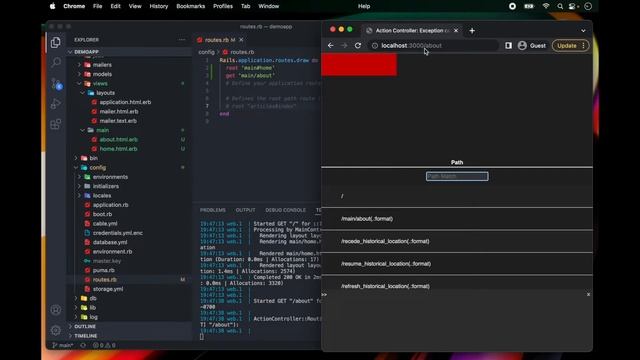Open the Profiles menu
Image resolution: width=640 pixels, height=360 pixels.
(x=223, y=6)
